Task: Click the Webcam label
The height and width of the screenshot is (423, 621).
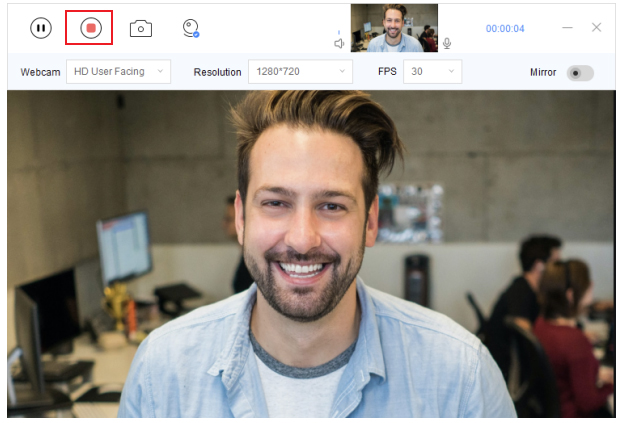Action: click(x=40, y=72)
